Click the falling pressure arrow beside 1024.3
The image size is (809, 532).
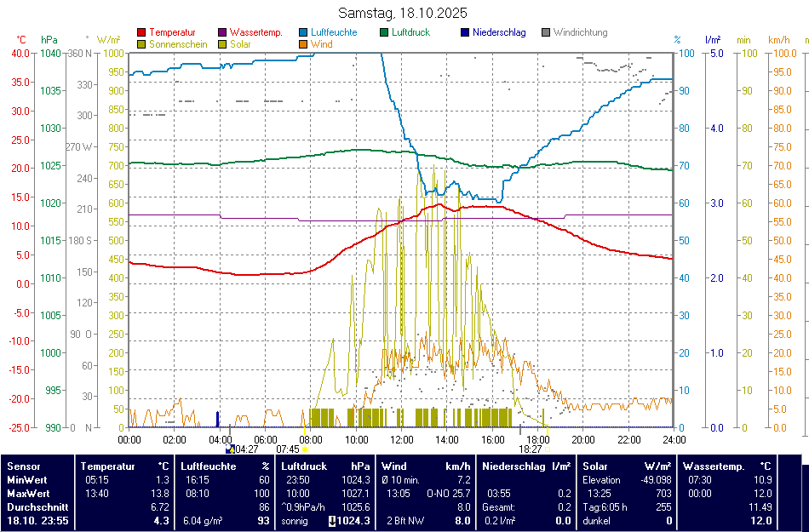[332, 521]
